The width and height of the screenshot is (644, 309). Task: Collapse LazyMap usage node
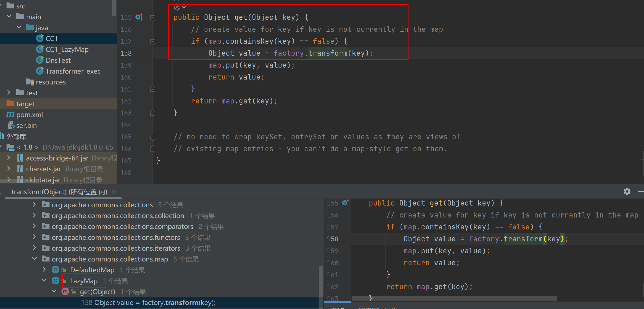pyautogui.click(x=44, y=280)
